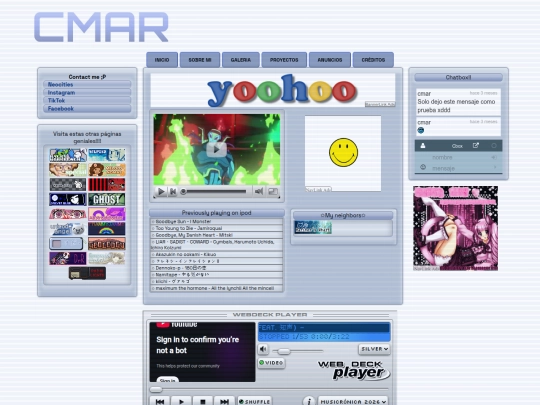Click the GHOST site button
This screenshot has width=540, height=405.
click(107, 199)
